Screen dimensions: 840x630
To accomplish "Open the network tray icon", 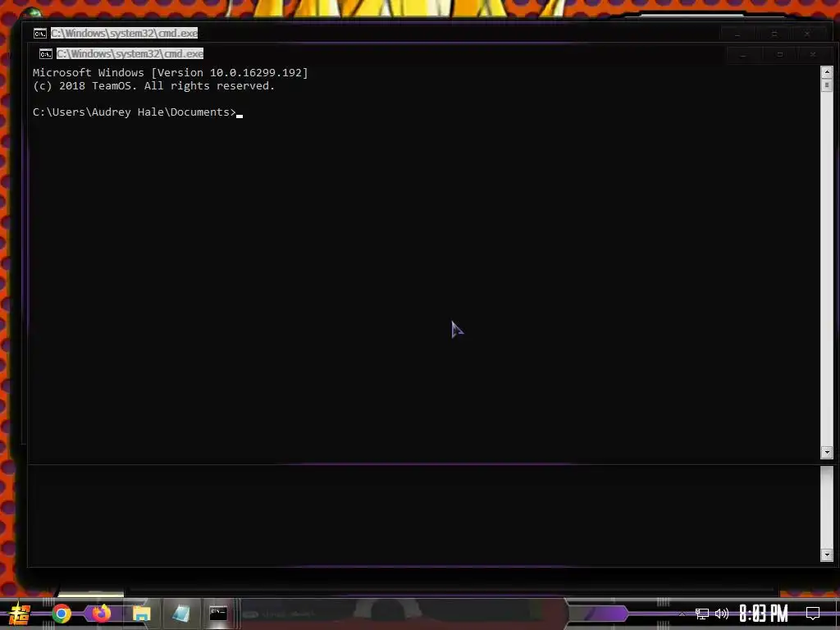I will tap(702, 614).
